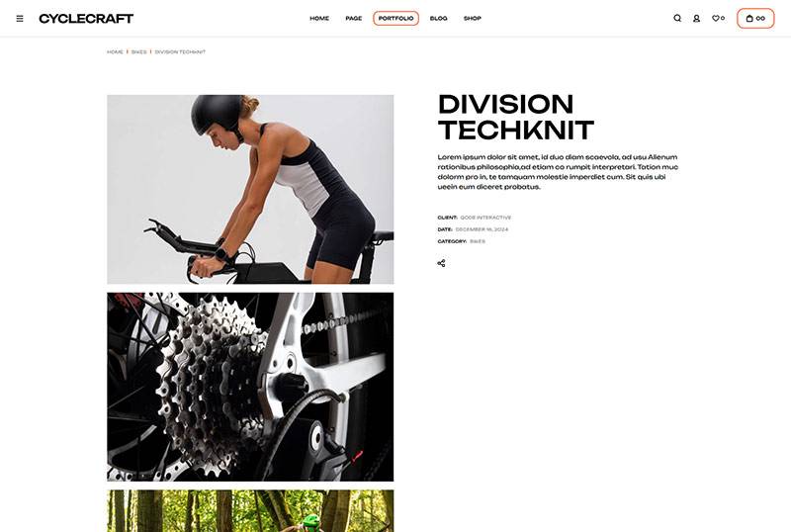The height and width of the screenshot is (532, 791).
Task: Open the forest rider image
Action: point(250,511)
